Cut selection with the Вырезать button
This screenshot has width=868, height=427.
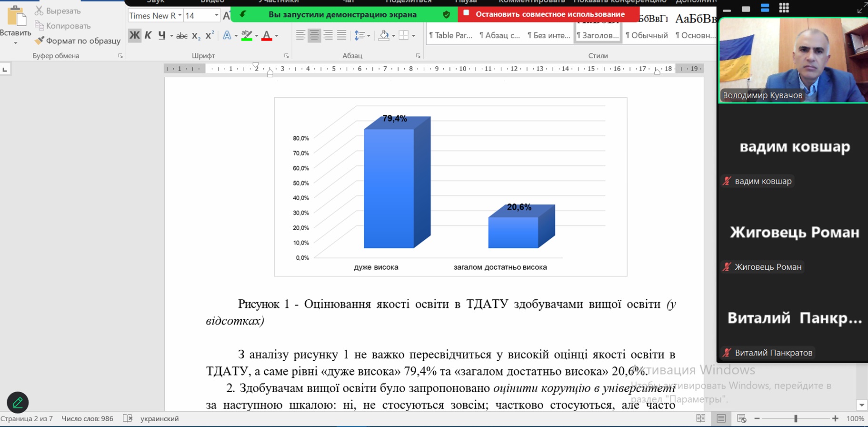(58, 10)
